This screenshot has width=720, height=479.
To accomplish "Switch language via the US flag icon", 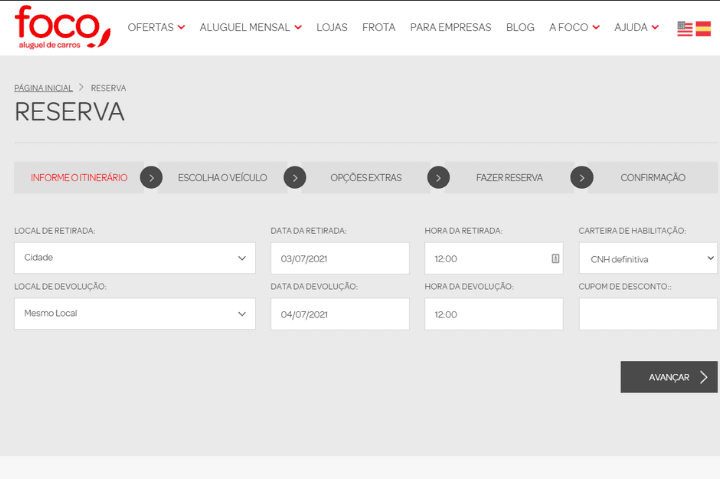I will [x=685, y=28].
